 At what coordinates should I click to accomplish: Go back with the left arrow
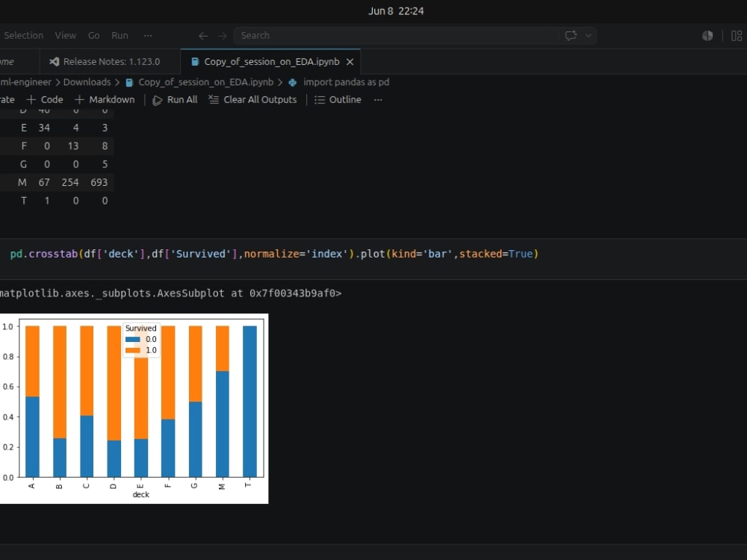coord(203,36)
